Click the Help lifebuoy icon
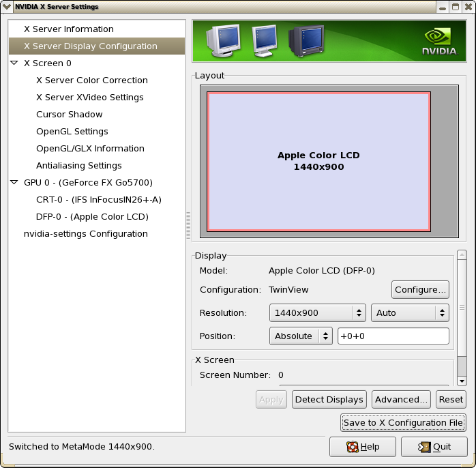476x468 pixels. coord(353,448)
